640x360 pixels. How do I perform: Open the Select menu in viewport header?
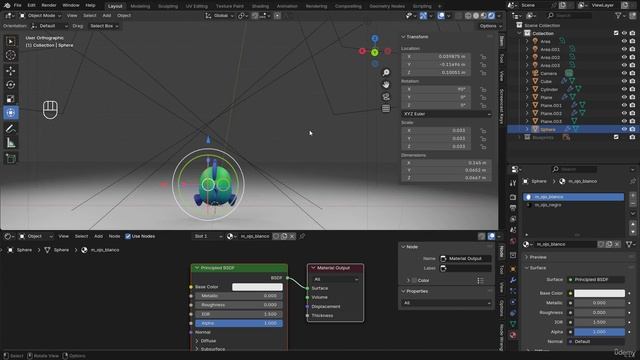[x=89, y=16]
